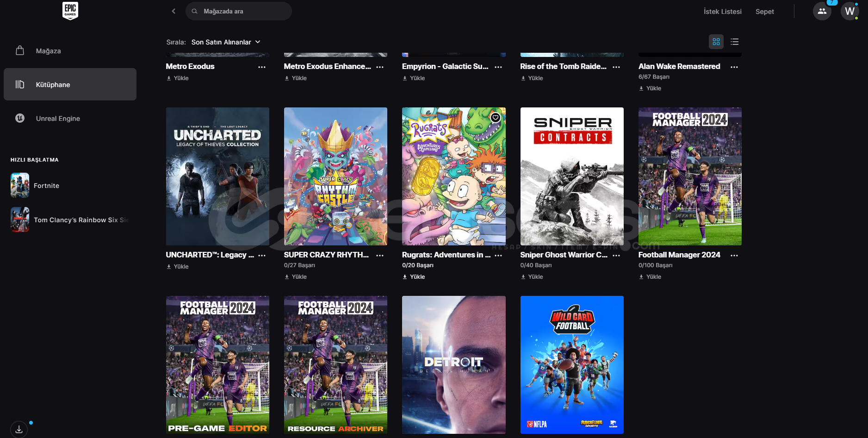Open more options for Rise of the Tomb Raider

[x=616, y=67]
